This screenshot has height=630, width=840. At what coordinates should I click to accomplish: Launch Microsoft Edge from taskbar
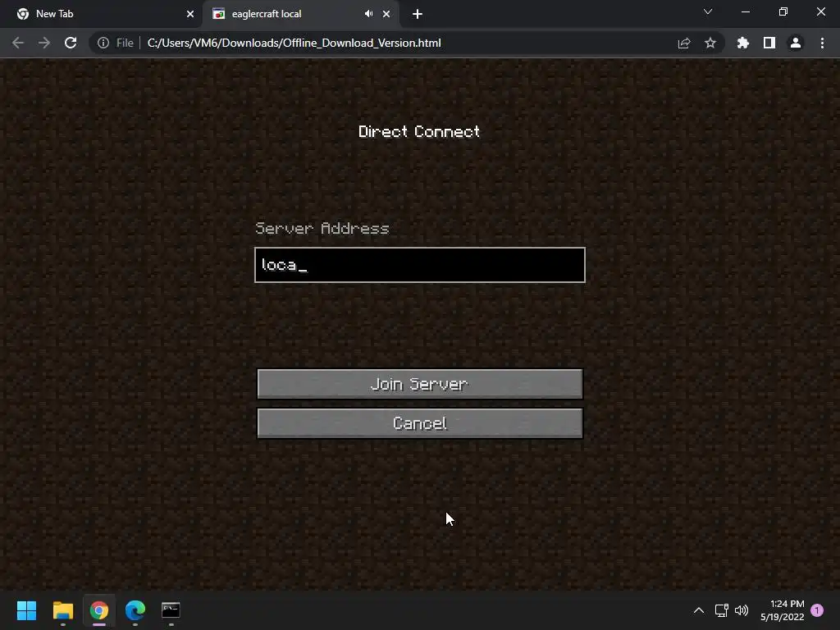(135, 610)
